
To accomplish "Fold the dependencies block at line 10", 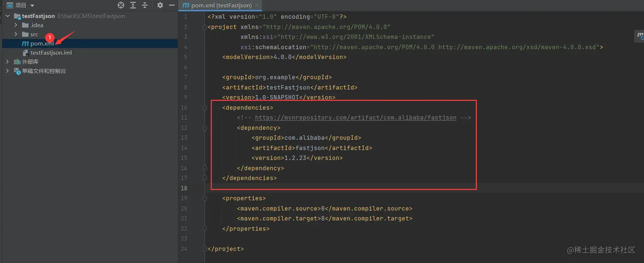I will 205,107.
